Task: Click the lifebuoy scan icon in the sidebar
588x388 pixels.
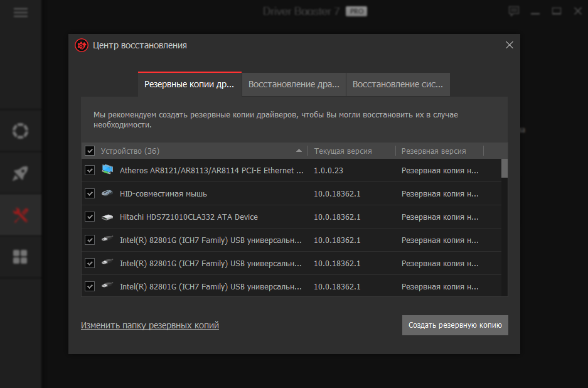Action: 21,131
